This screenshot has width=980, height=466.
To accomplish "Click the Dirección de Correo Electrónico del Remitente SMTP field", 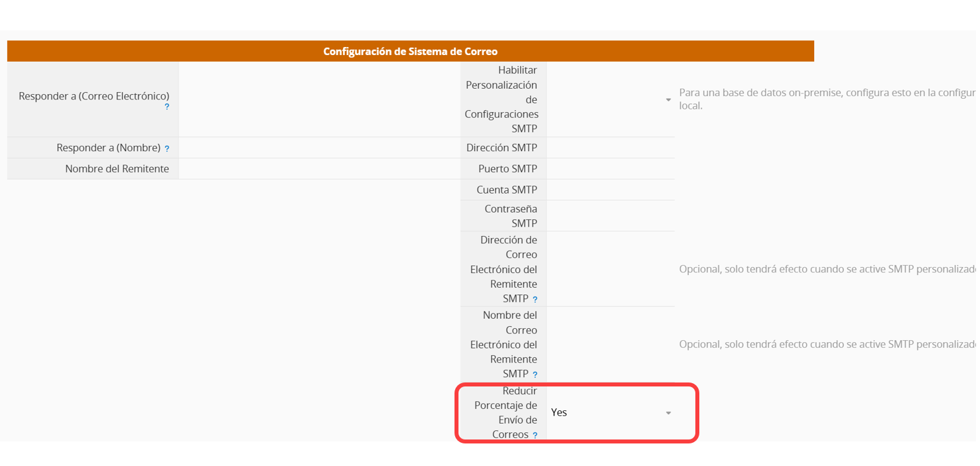I will coord(610,269).
